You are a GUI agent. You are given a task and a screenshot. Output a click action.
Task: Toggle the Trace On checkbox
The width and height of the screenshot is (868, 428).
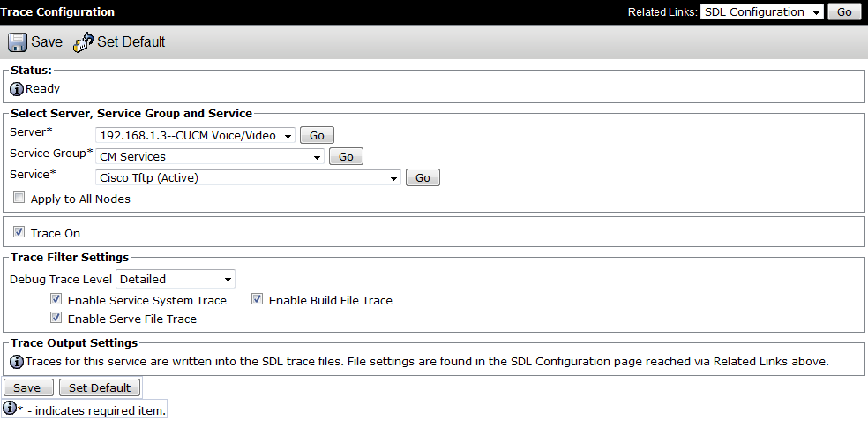[x=19, y=232]
